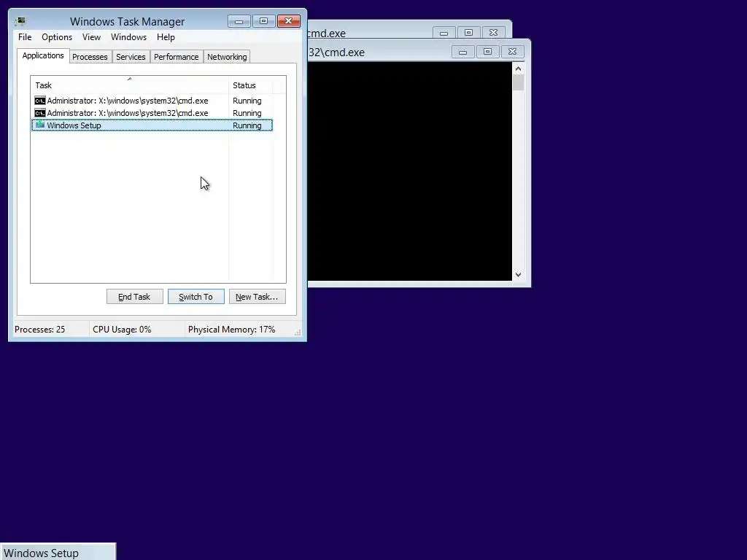The width and height of the screenshot is (747, 560).
Task: Click the Task Manager resize grip
Action: pos(298,332)
